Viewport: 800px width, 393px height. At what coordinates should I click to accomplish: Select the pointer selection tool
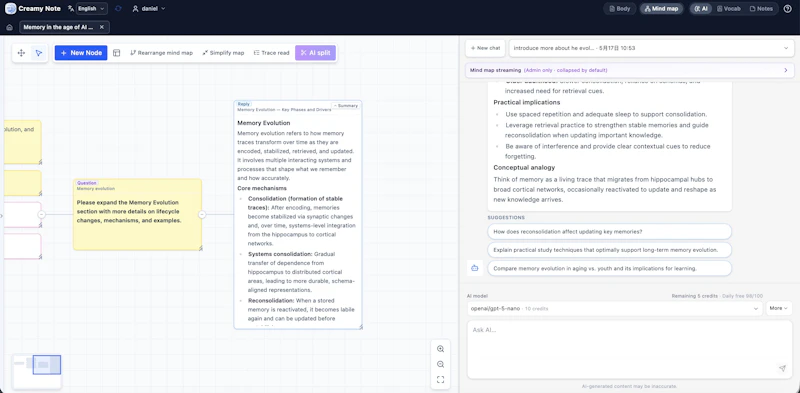click(39, 53)
